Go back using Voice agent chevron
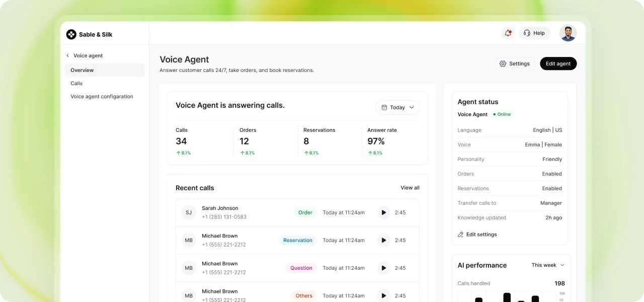 point(68,56)
